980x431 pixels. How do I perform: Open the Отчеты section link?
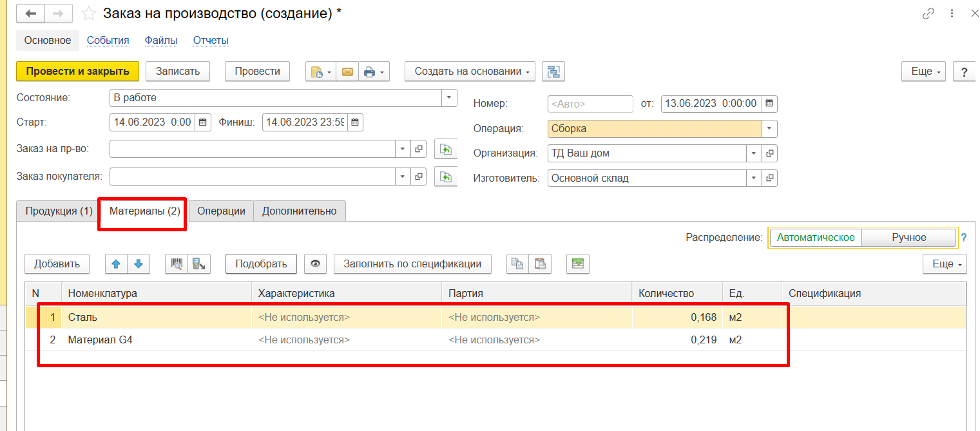tap(210, 40)
